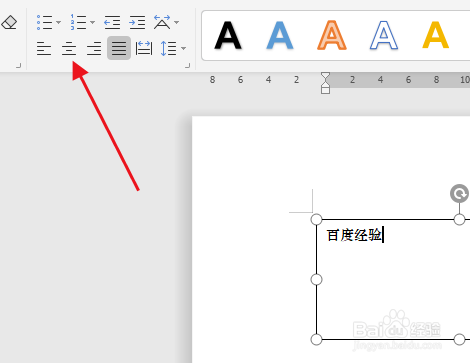The image size is (470, 363).
Task: Apply distributed alignment
Action: tap(144, 48)
